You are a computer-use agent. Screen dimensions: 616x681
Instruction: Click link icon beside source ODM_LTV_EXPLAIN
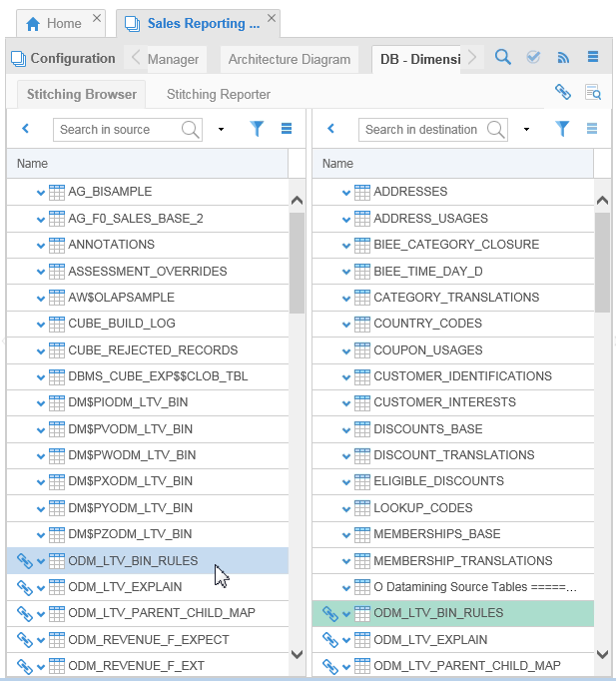[25, 587]
